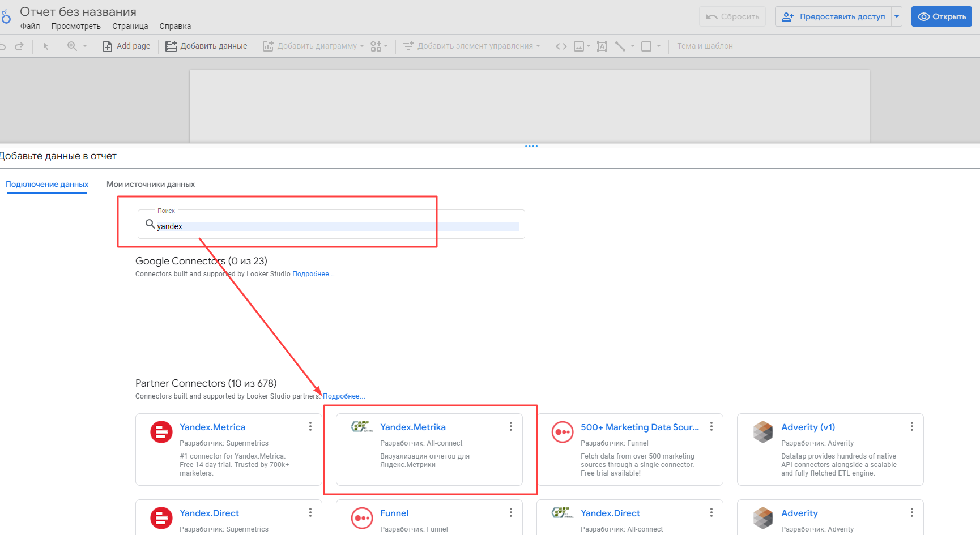Select Yandex.Direct connector by Supermetrics
Viewport: 980px width, 535px height.
(x=229, y=517)
